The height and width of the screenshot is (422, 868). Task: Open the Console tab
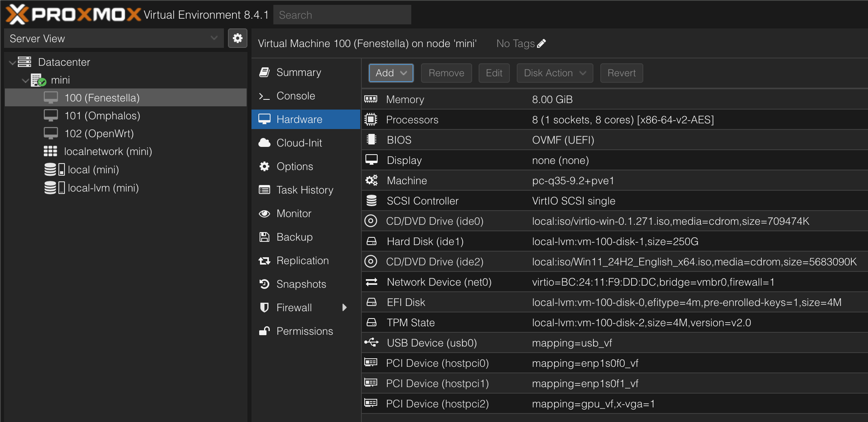coord(306,96)
